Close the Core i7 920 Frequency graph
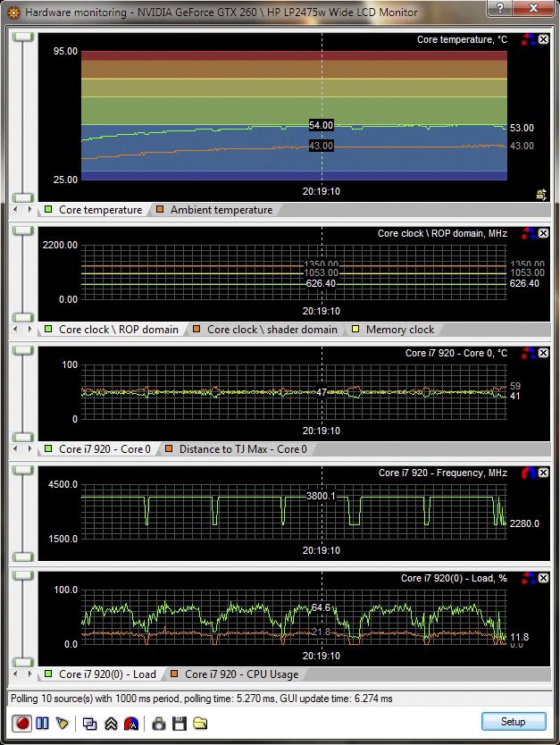The image size is (560, 745). point(543,473)
